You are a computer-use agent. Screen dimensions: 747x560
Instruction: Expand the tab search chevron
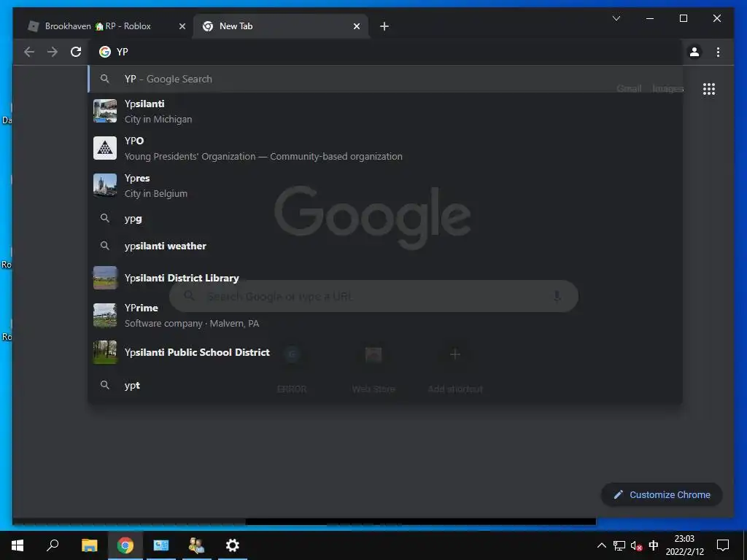616,18
